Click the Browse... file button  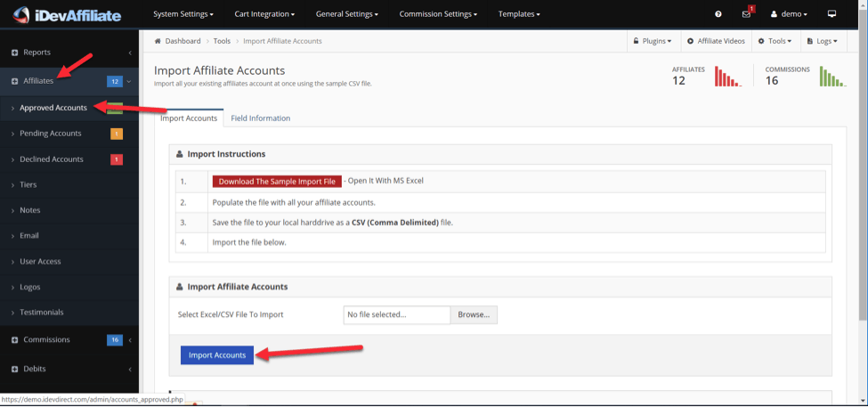coord(474,315)
